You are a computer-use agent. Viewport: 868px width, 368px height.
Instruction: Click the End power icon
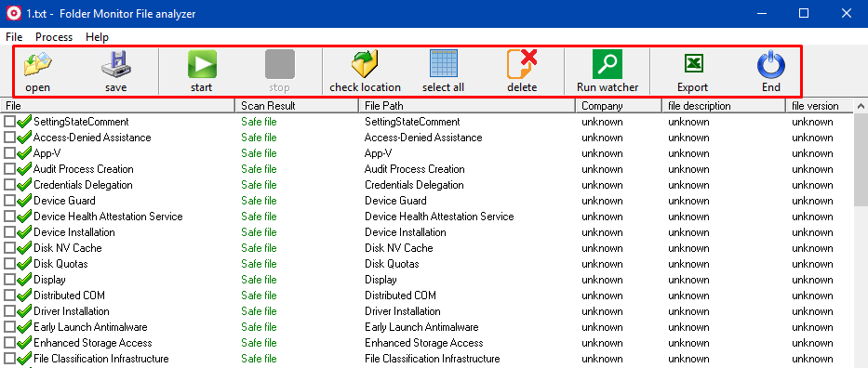tap(771, 64)
